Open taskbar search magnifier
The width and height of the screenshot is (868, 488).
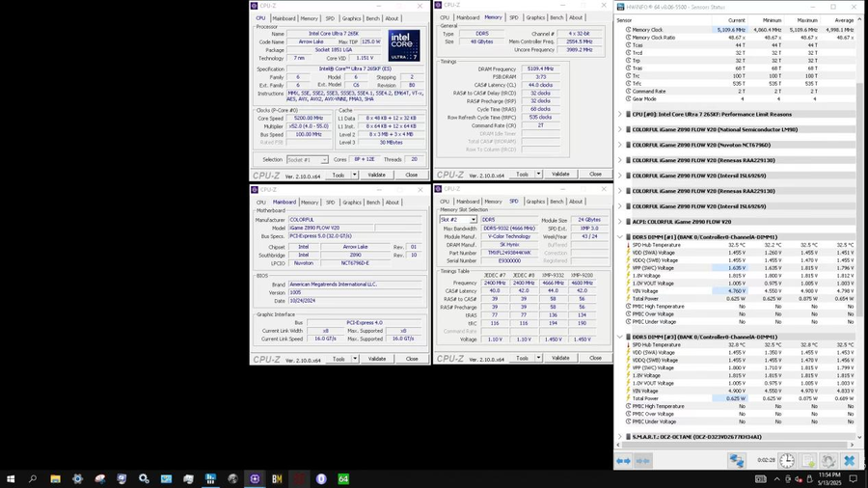click(x=33, y=478)
